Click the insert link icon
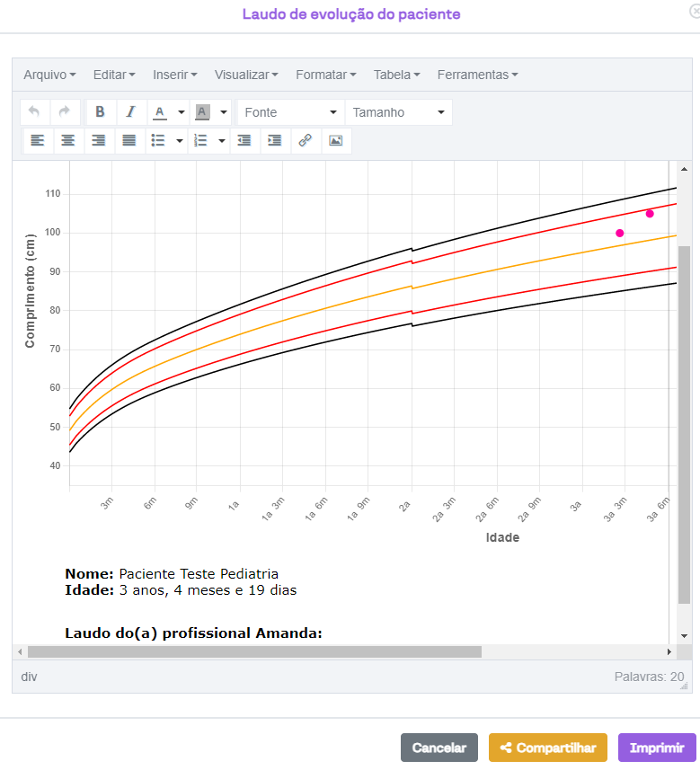The image size is (700, 770). point(306,140)
